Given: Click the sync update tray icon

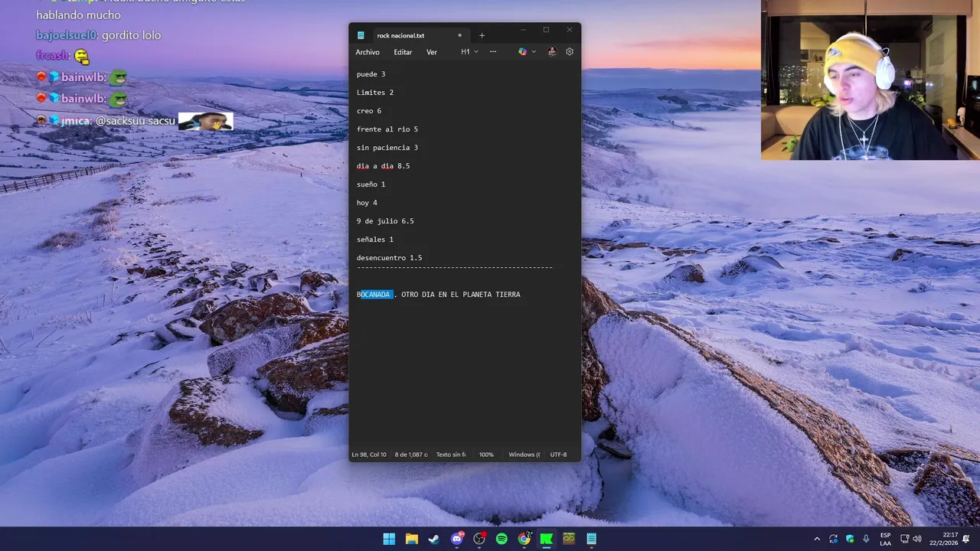Looking at the screenshot, I should pyautogui.click(x=834, y=539).
